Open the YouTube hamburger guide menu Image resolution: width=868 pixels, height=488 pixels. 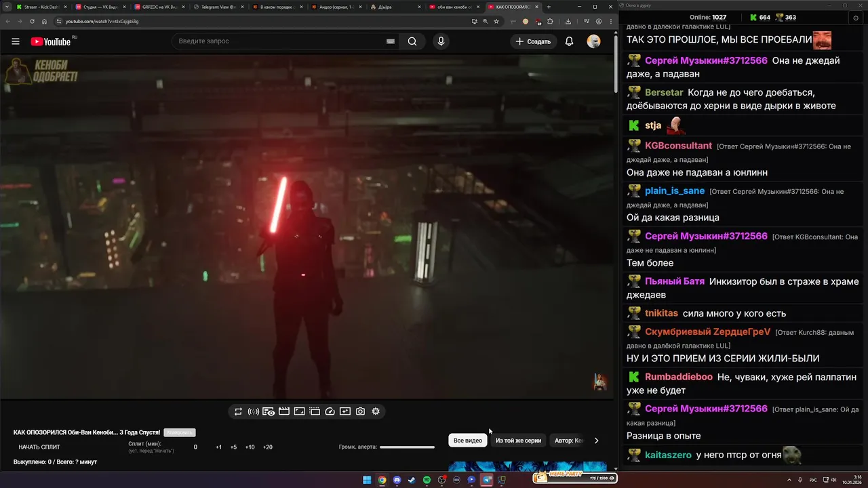(16, 41)
